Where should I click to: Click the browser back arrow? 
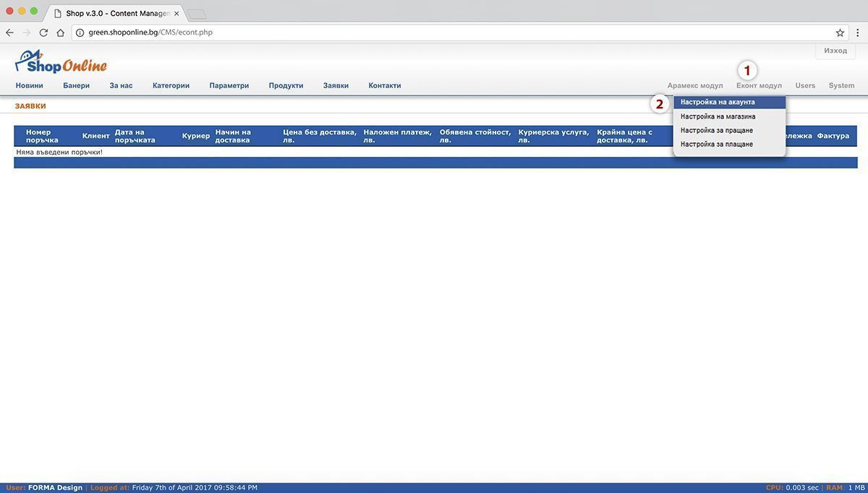pos(9,33)
